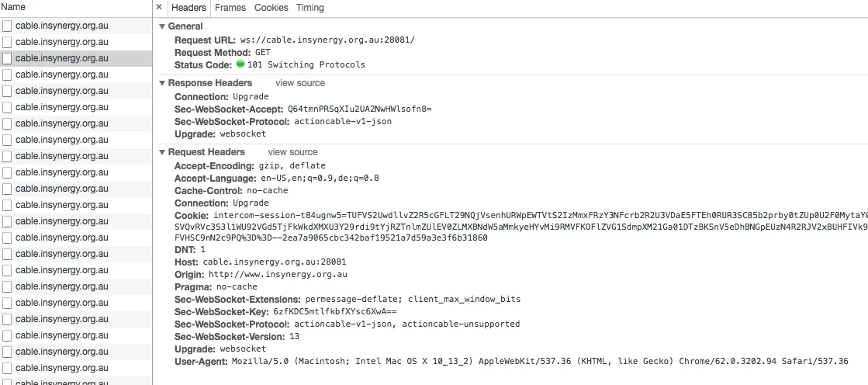Click file icon of the highlighted request row

pyautogui.click(x=7, y=58)
